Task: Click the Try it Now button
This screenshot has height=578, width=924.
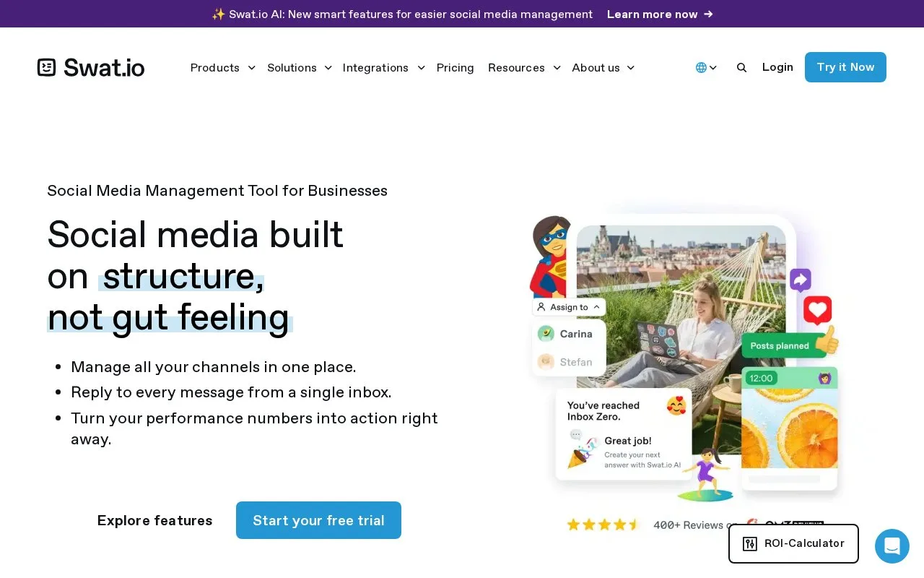Action: pyautogui.click(x=845, y=67)
